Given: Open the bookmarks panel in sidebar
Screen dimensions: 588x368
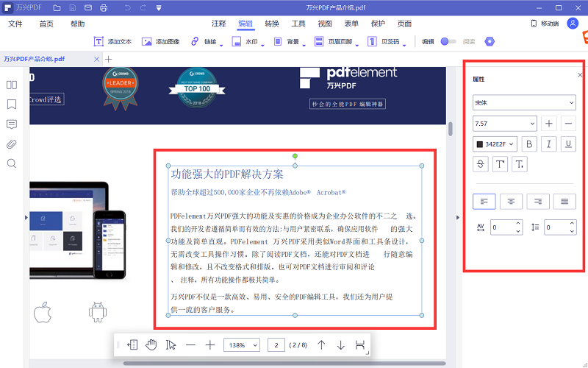Looking at the screenshot, I should 12,105.
